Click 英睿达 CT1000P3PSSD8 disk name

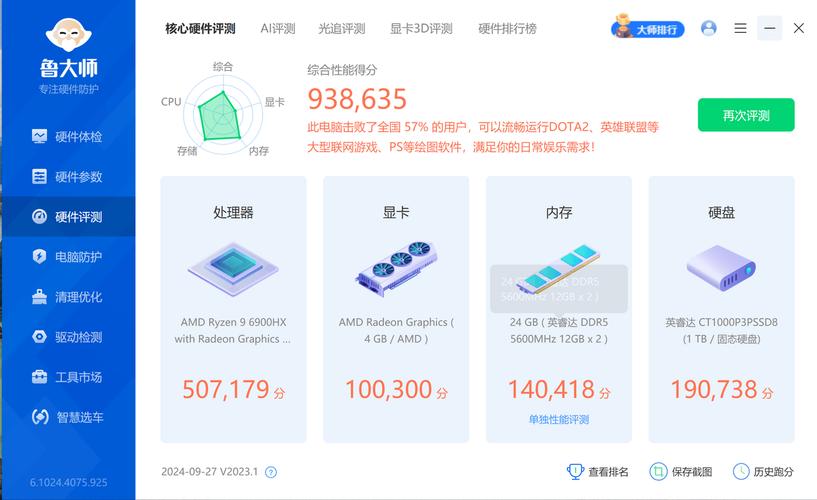tap(721, 331)
